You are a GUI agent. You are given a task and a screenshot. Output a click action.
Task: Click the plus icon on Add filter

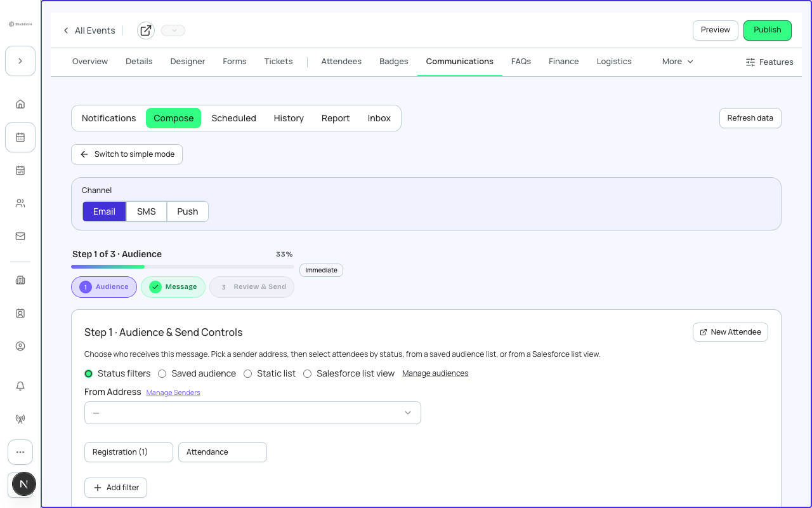click(x=98, y=488)
